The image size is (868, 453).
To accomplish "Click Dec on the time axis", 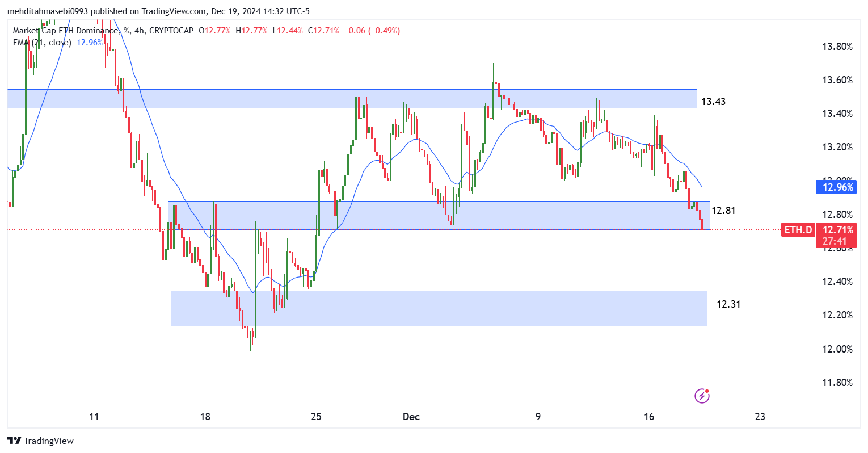I will coord(411,417).
